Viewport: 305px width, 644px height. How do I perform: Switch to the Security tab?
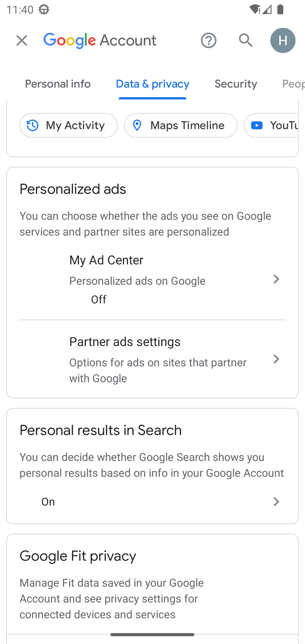[x=236, y=84]
